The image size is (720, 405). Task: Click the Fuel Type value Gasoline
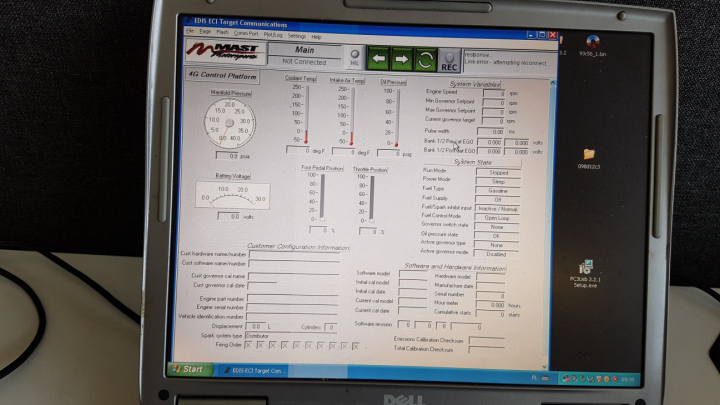tap(498, 191)
